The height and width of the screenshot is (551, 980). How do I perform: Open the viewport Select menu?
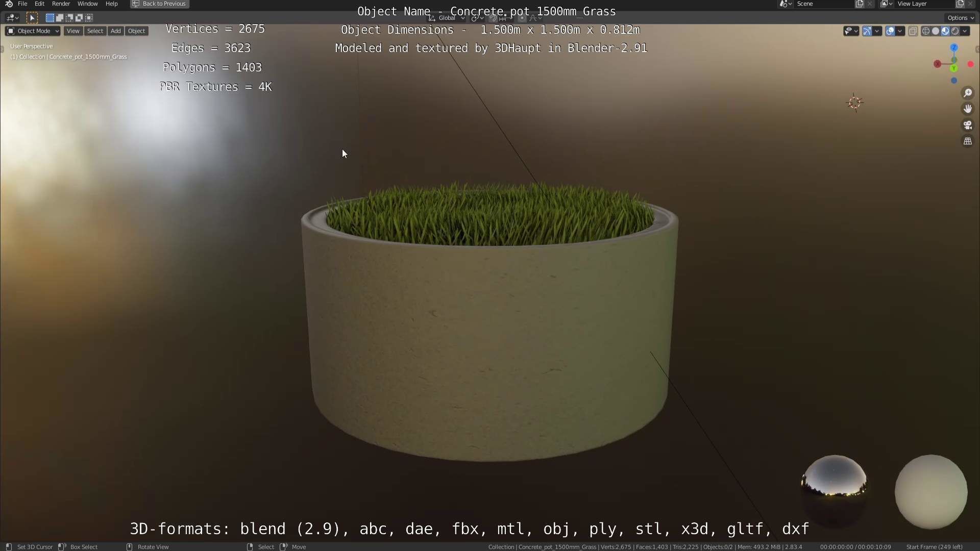tap(95, 31)
